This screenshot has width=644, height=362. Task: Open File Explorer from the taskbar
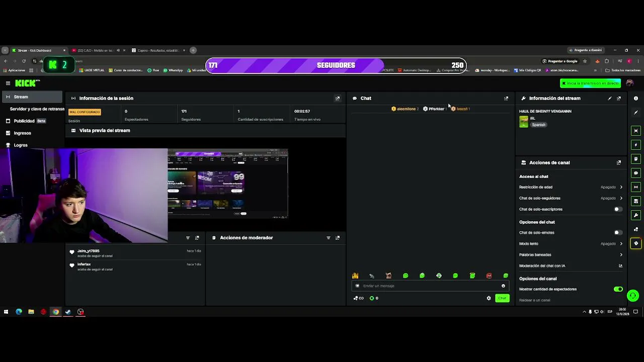(31, 312)
